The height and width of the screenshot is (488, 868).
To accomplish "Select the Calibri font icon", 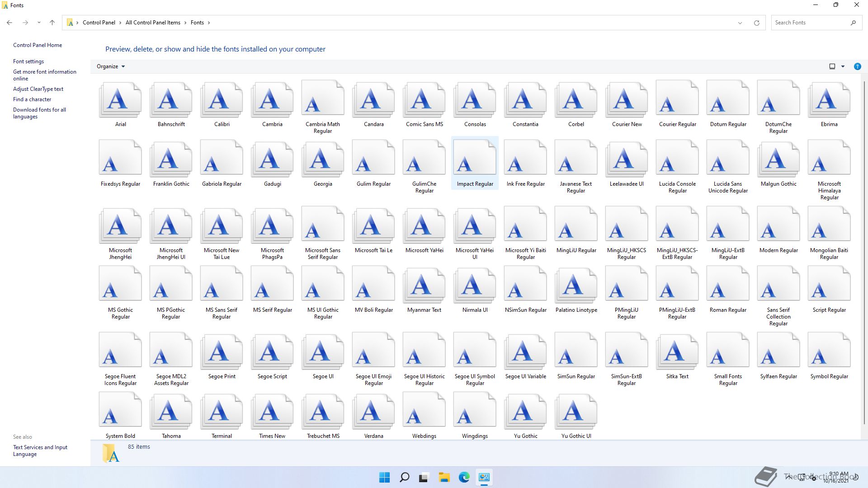I will click(x=222, y=99).
